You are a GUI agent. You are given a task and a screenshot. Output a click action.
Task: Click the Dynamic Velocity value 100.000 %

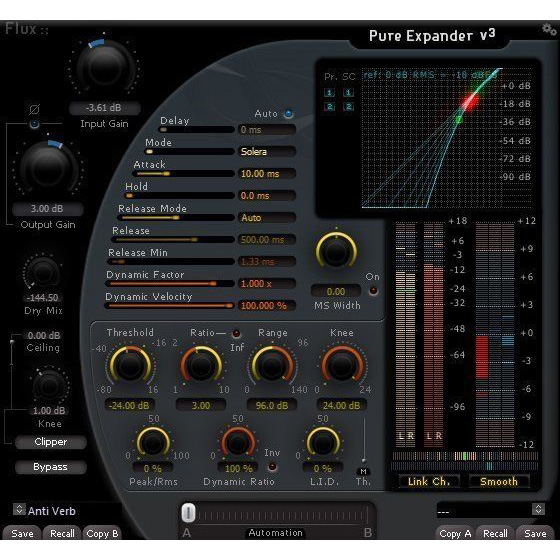[x=267, y=306]
